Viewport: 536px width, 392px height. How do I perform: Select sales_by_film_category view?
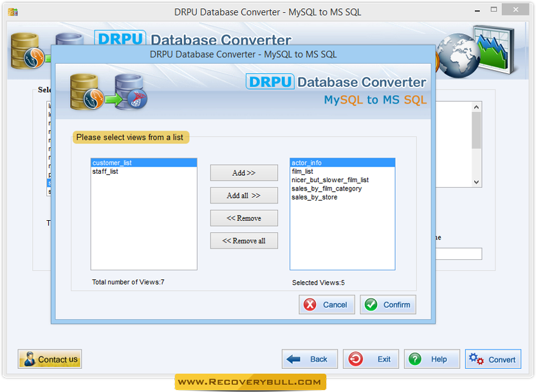[x=342, y=189]
